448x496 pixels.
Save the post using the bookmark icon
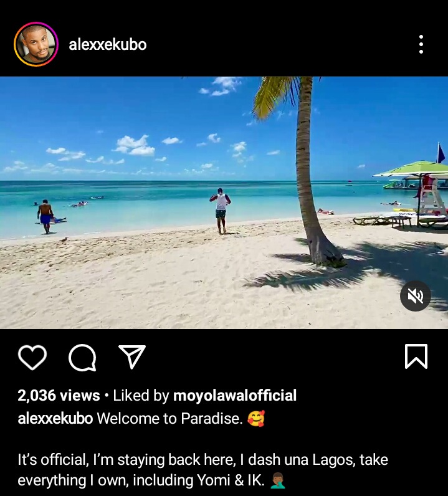click(x=416, y=356)
